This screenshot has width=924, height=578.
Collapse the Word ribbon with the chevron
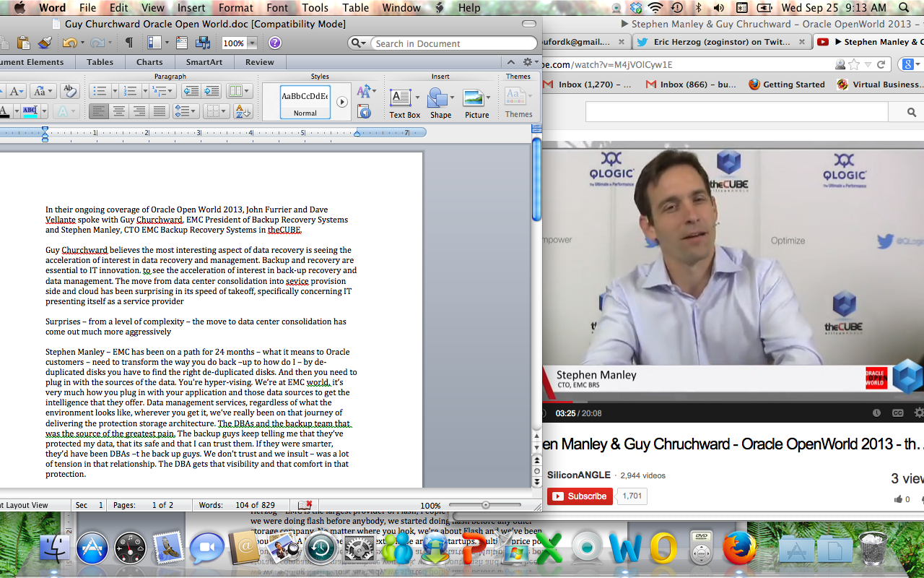point(511,62)
